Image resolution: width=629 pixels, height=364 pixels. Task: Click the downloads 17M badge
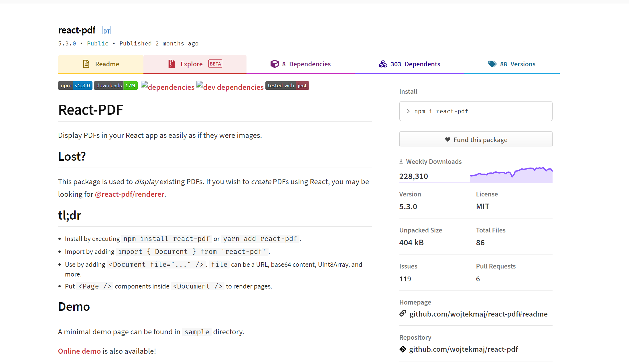(116, 85)
